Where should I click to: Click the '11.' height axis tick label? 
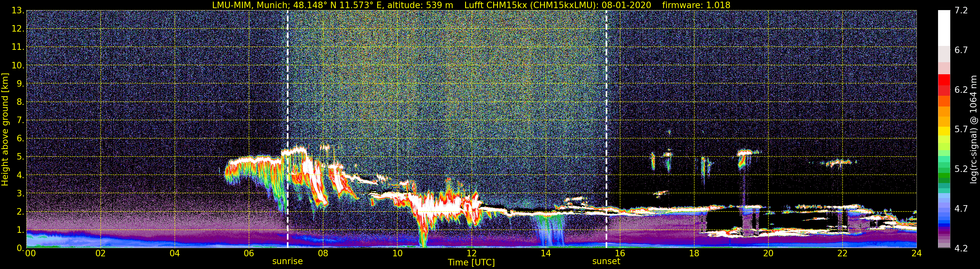(18, 47)
